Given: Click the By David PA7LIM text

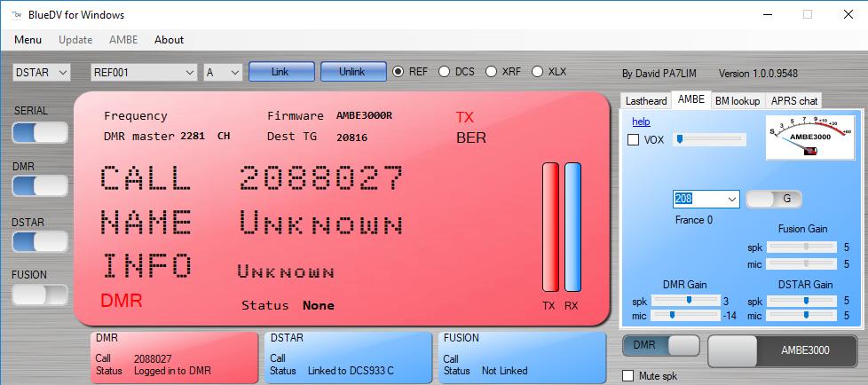Looking at the screenshot, I should (659, 74).
